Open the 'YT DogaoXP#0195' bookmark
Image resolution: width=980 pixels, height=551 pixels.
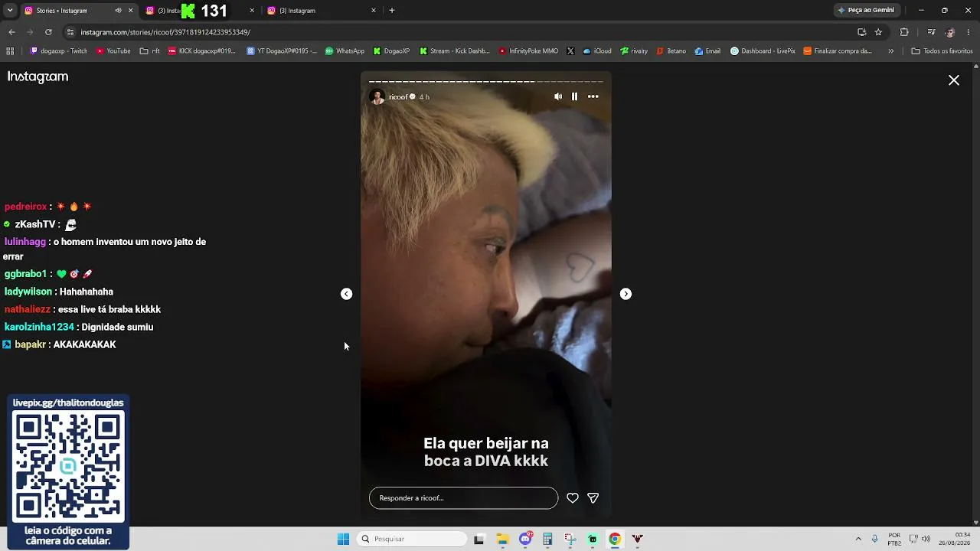coord(282,51)
